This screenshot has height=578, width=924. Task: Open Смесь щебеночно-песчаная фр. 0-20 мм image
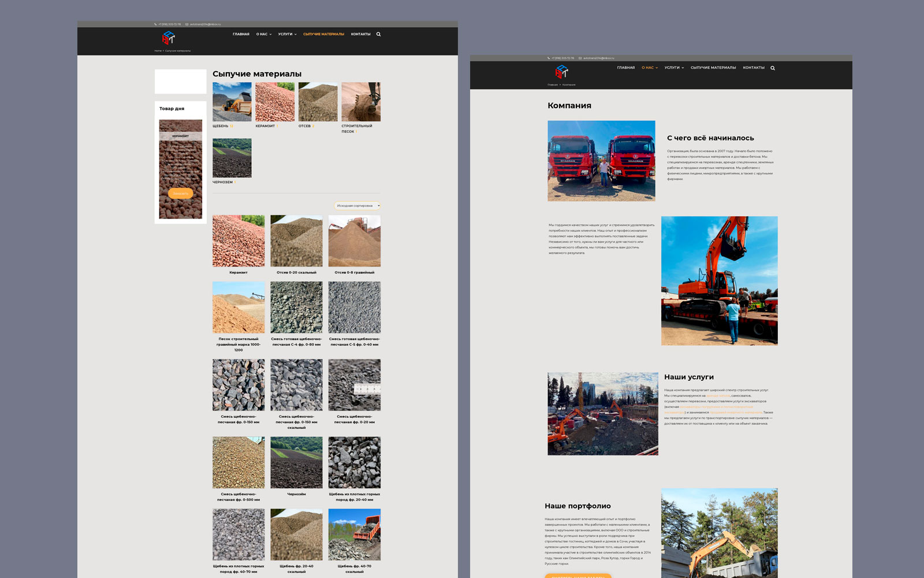(x=355, y=385)
